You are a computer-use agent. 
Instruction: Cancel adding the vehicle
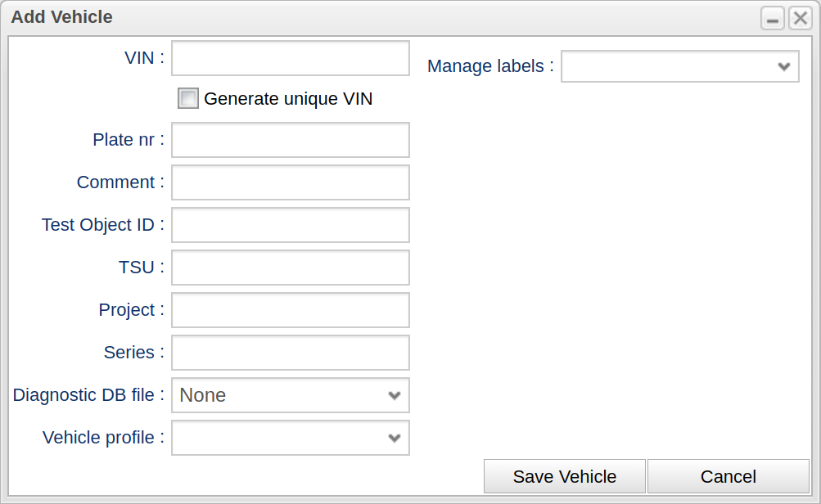click(728, 476)
